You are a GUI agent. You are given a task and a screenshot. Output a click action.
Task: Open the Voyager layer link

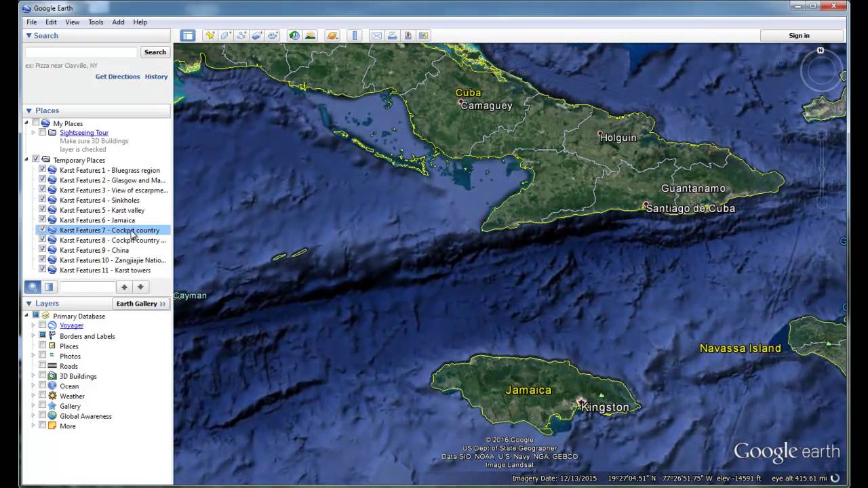coord(71,325)
